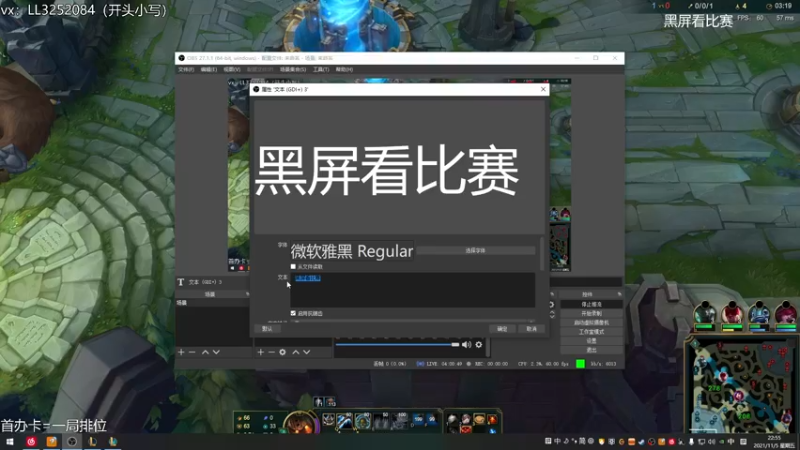This screenshot has height=450, width=800.
Task: Click the CPU usage status text
Action: (x=543, y=364)
